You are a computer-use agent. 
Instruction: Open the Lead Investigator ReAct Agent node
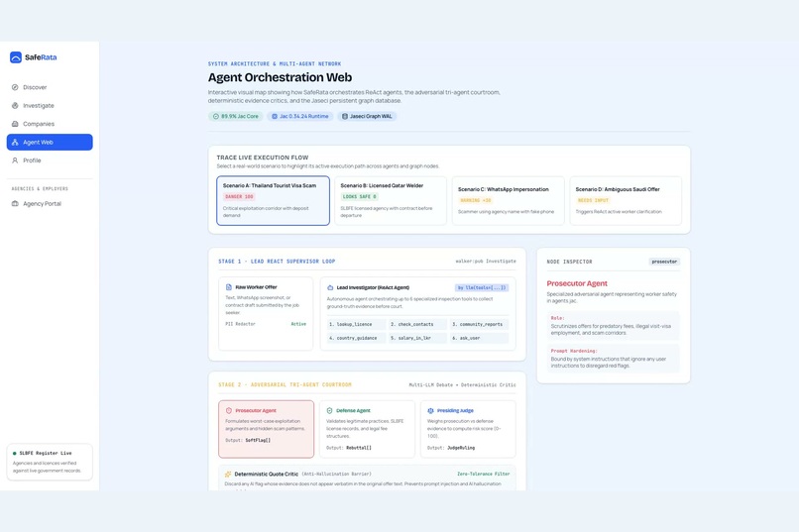(x=418, y=314)
